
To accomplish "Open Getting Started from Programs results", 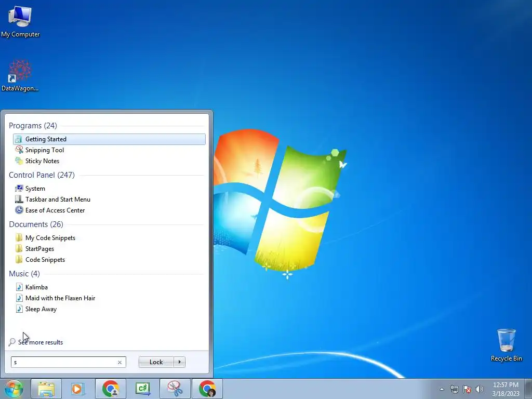I will 109,139.
